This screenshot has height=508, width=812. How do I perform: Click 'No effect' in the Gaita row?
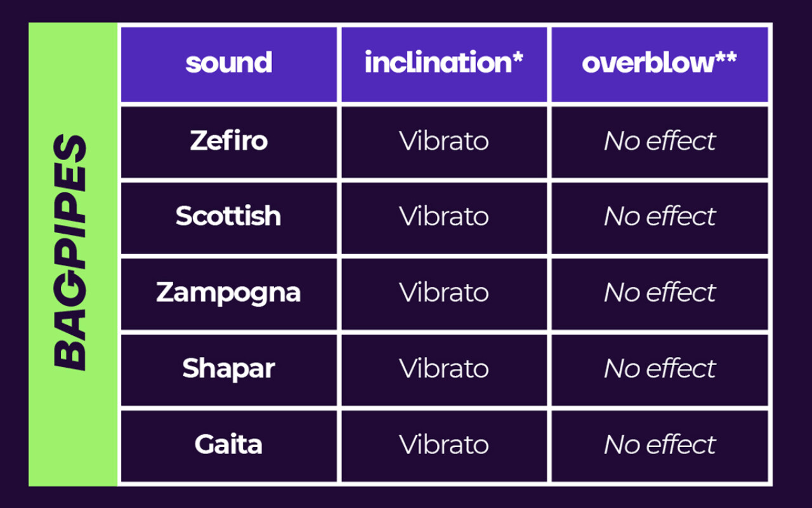pos(660,446)
